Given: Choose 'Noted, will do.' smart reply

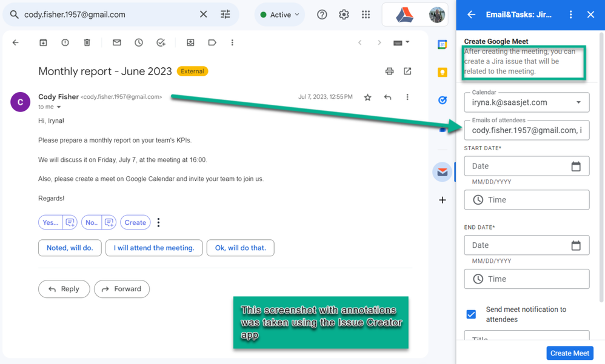Looking at the screenshot, I should coord(70,248).
